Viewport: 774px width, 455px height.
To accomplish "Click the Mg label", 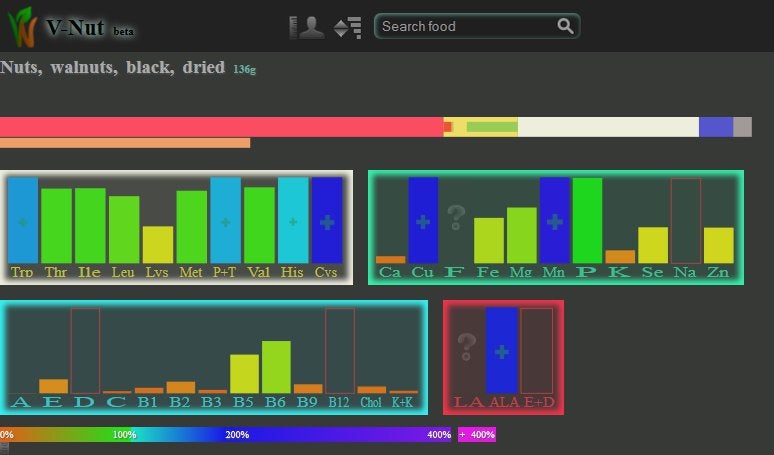I will click(x=521, y=272).
